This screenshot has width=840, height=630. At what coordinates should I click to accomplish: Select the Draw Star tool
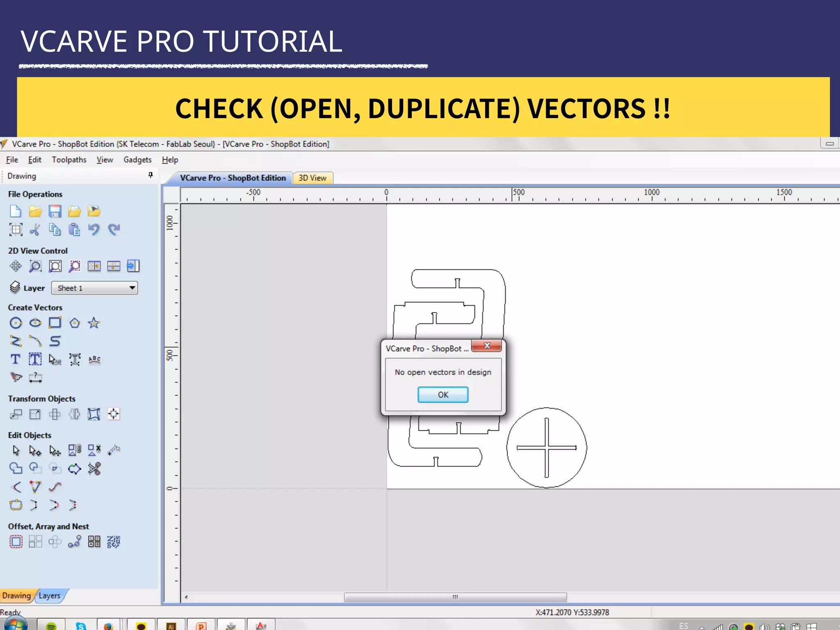94,323
